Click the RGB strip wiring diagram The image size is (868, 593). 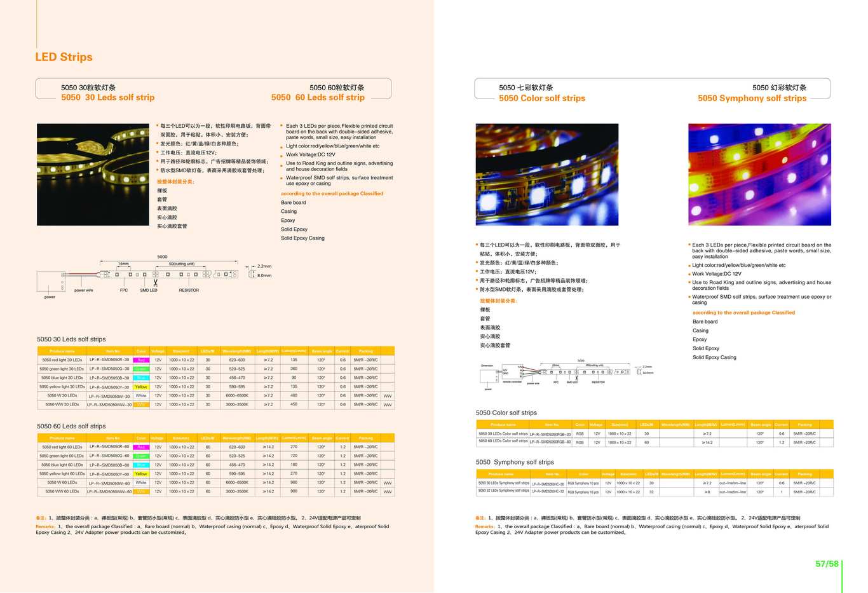pos(566,374)
